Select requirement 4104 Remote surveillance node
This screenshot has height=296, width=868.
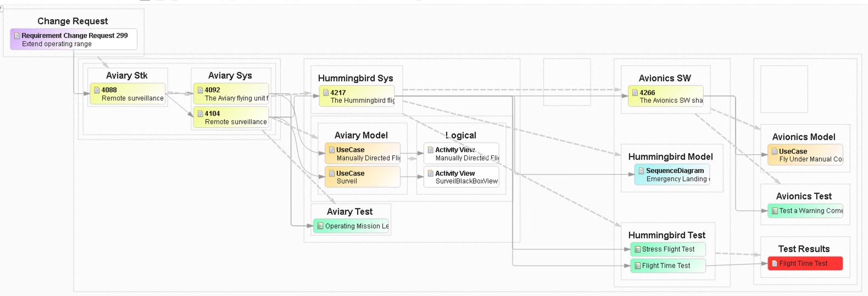pyautogui.click(x=231, y=118)
